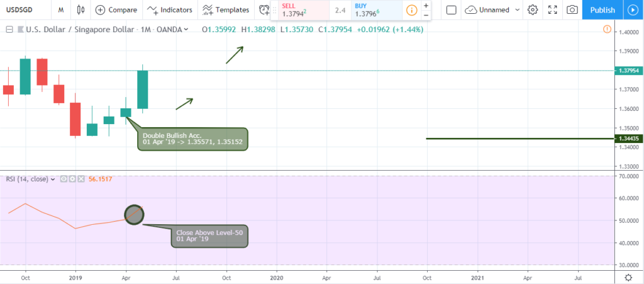This screenshot has width=644, height=284.
Task: Click the flag icon next to U.S. Dollar title
Action: click(x=19, y=30)
